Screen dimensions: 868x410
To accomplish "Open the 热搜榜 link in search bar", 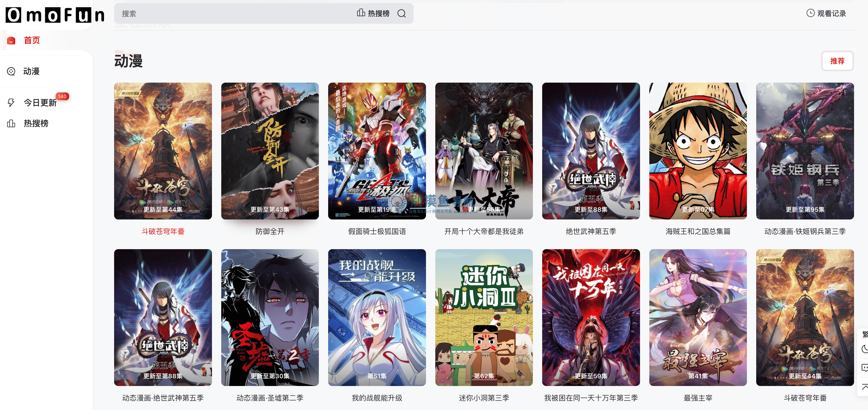I will pyautogui.click(x=373, y=13).
